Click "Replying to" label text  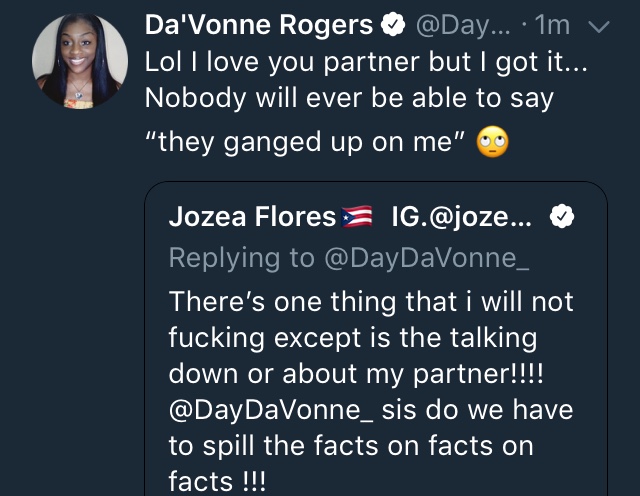click(x=242, y=258)
